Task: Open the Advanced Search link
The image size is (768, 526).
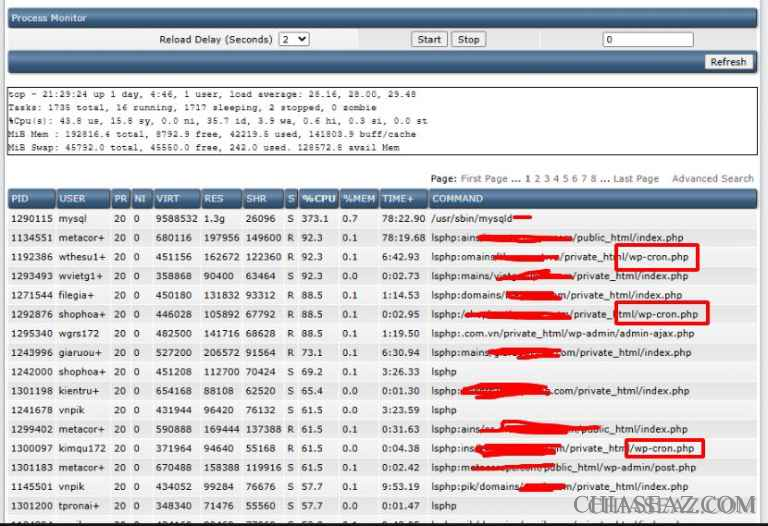Action: pyautogui.click(x=712, y=179)
